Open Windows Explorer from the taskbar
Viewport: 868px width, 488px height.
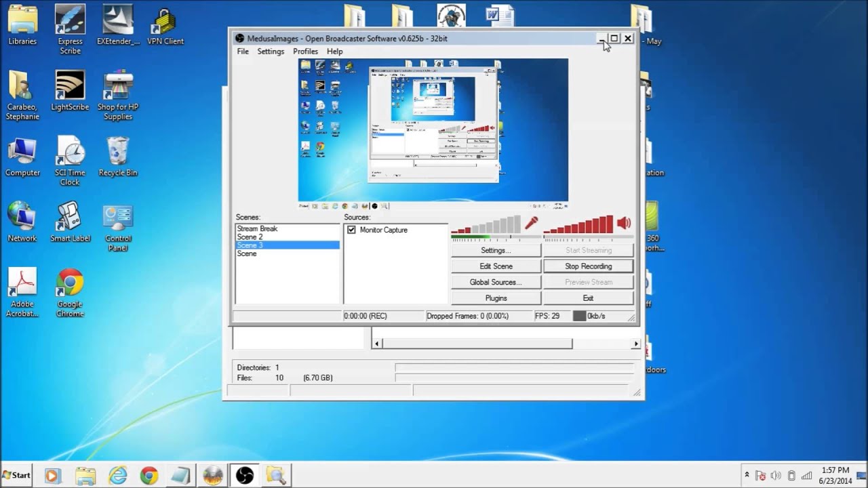[86, 475]
